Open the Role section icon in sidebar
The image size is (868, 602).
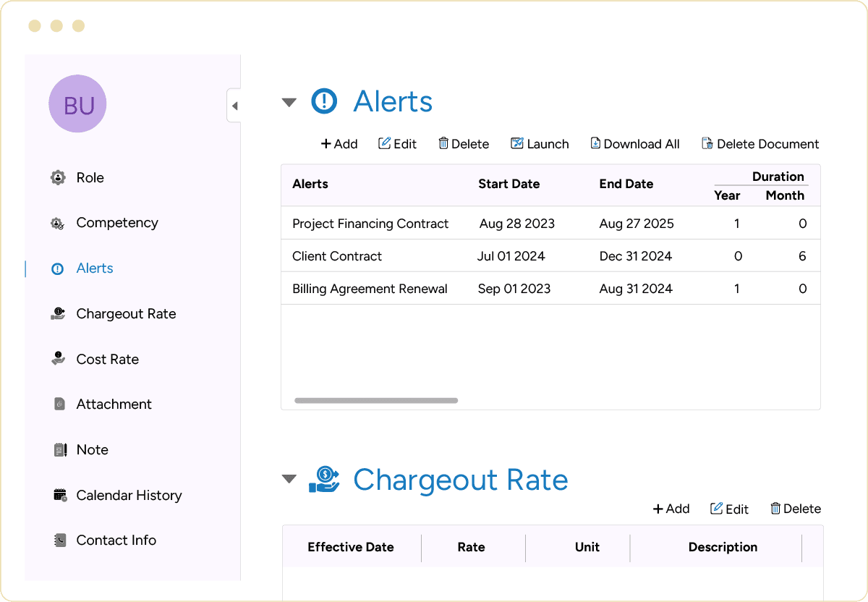(58, 178)
